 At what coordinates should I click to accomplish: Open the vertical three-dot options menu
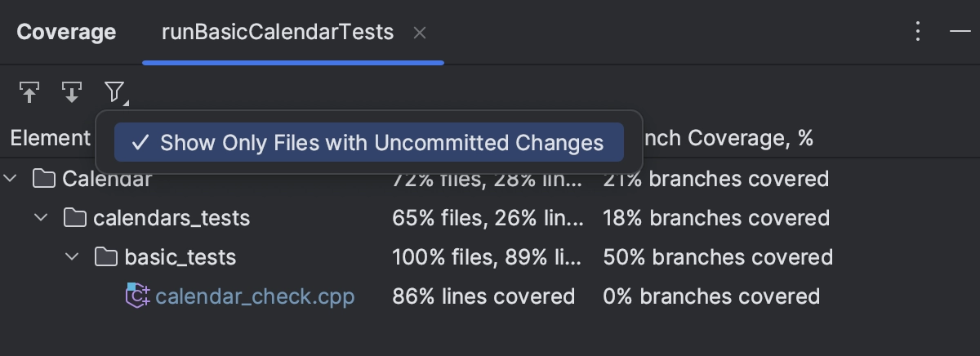click(918, 33)
